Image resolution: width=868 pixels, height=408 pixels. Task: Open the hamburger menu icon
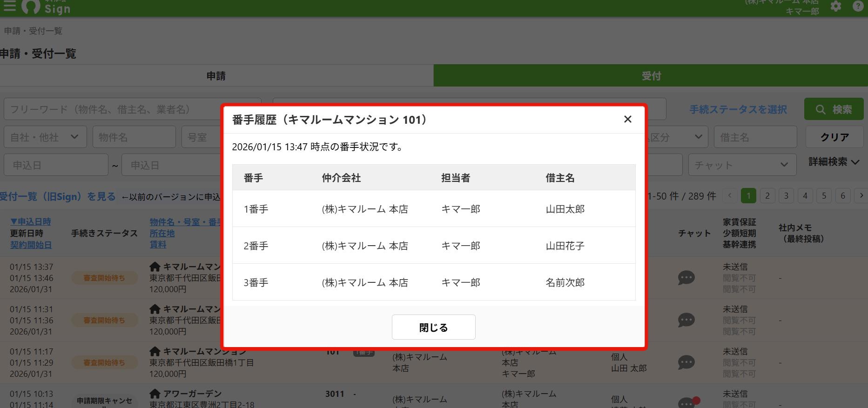coord(9,7)
